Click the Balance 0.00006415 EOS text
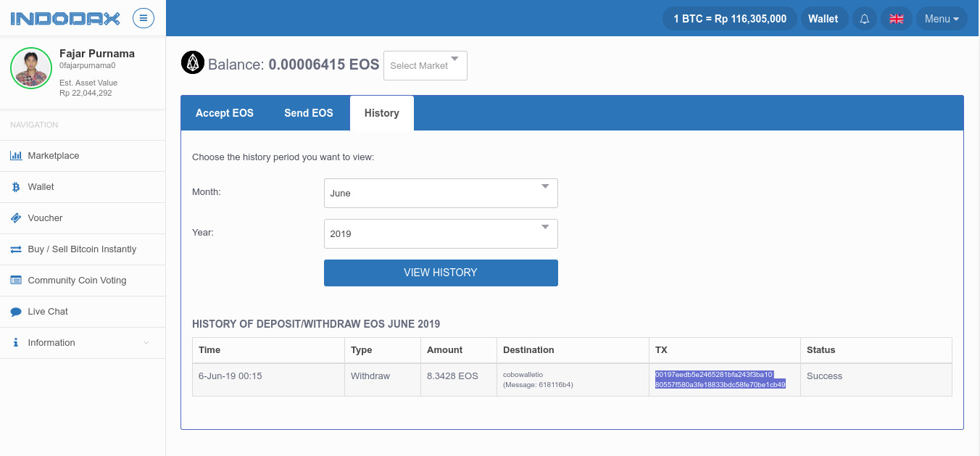 point(294,65)
